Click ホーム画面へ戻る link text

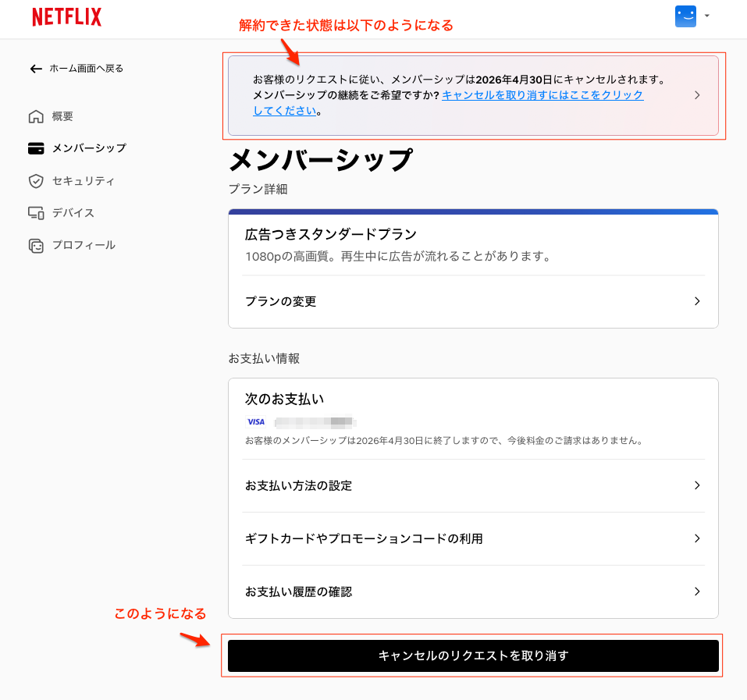pyautogui.click(x=86, y=69)
